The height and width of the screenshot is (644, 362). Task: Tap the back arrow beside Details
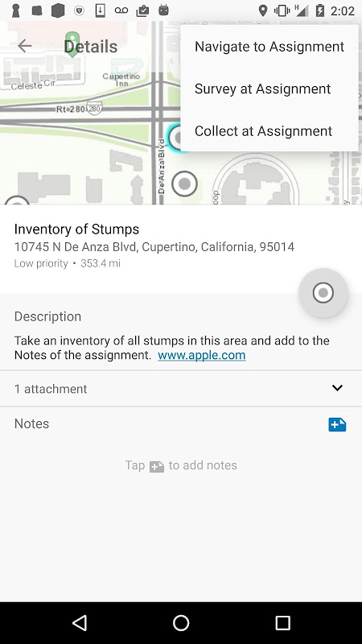pyautogui.click(x=25, y=46)
